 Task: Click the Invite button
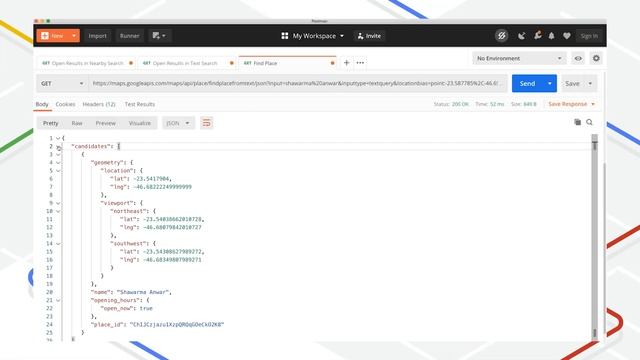(x=369, y=36)
